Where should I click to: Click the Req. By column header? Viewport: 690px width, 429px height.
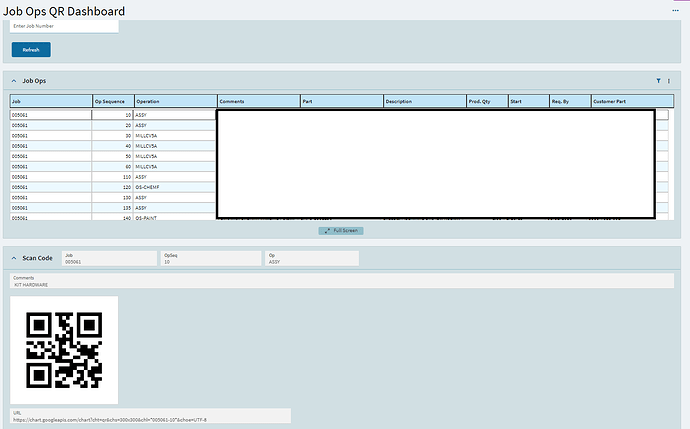[x=571, y=101]
